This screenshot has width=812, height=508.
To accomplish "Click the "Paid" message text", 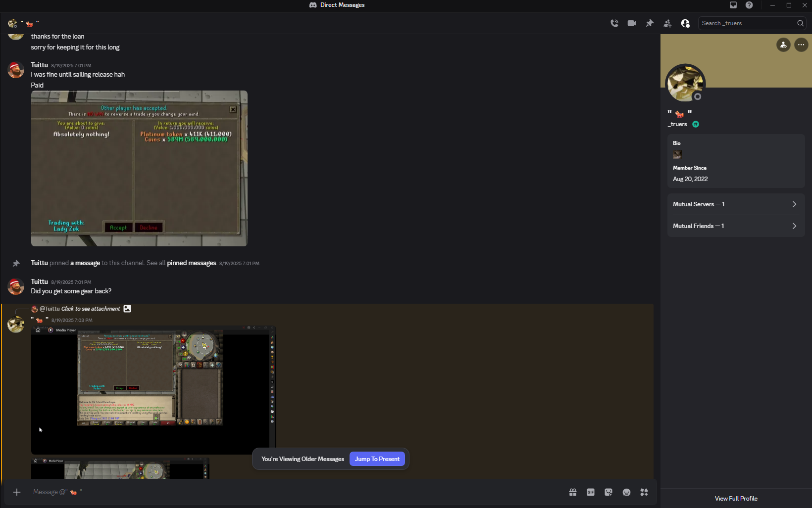I will coord(37,85).
